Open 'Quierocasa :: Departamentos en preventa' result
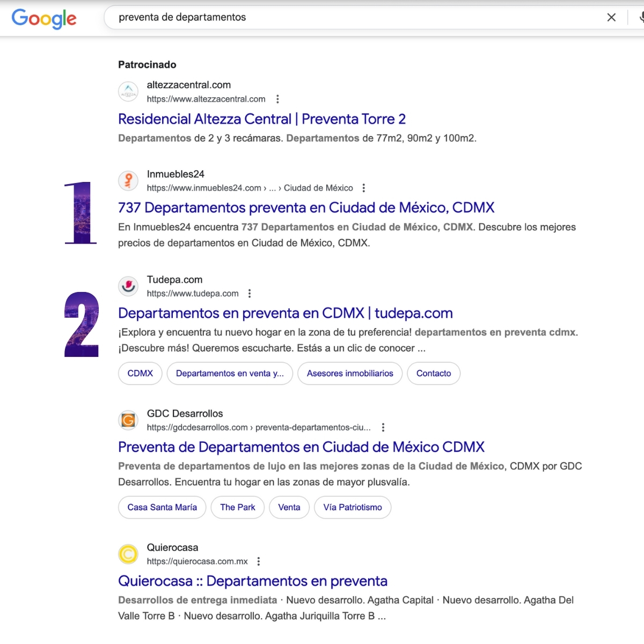The height and width of the screenshot is (644, 644). tap(253, 581)
